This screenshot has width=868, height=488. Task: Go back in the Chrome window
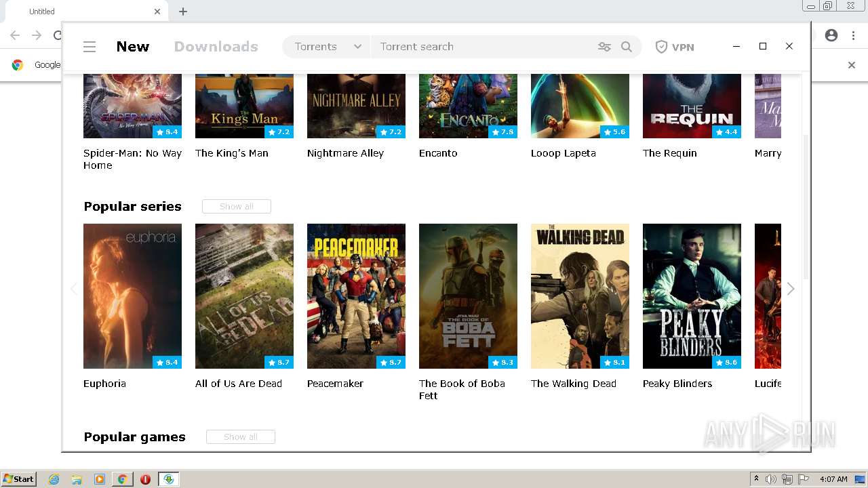coord(15,35)
